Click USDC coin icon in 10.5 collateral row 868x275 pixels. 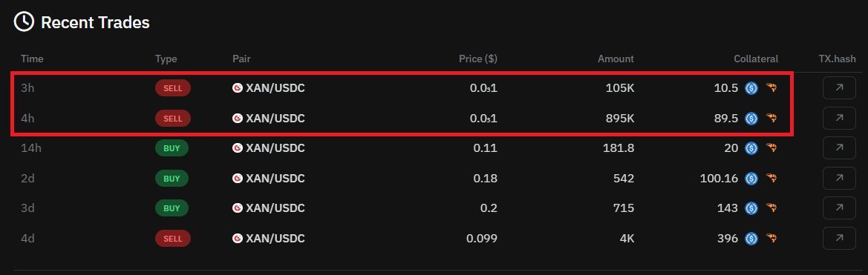[751, 87]
